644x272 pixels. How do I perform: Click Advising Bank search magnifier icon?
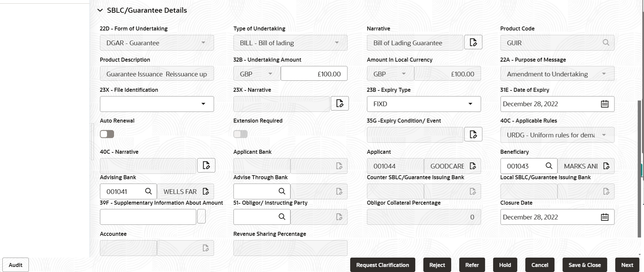148,191
